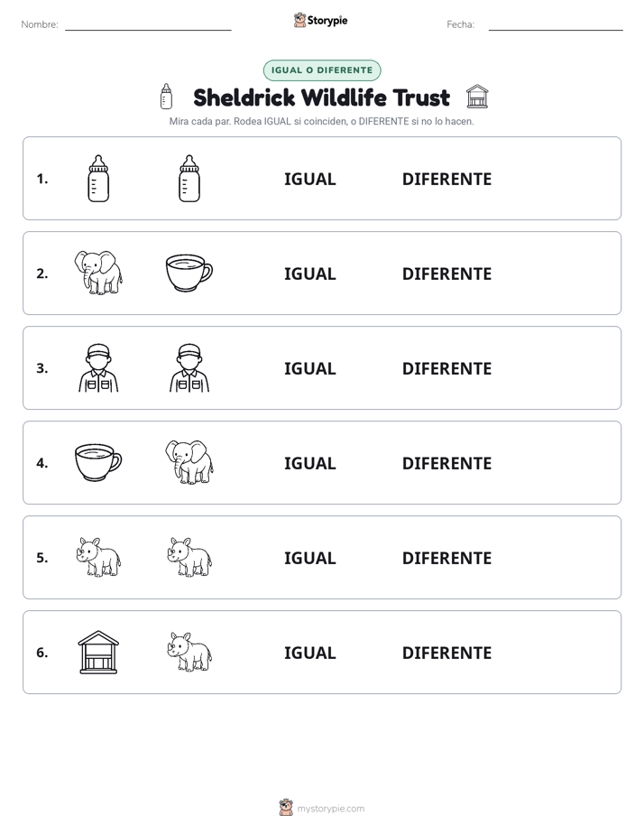Screen dimensions: 644x834
Task: Choose DIFERENTE for row 4
Action: click(446, 463)
